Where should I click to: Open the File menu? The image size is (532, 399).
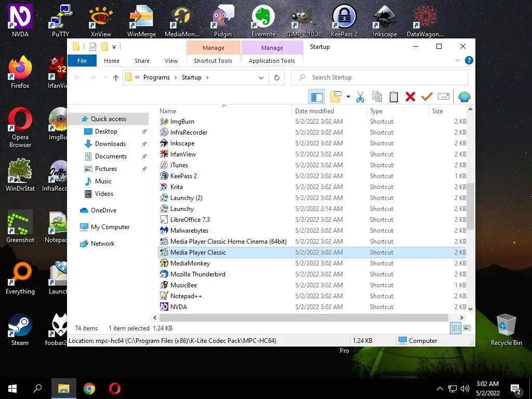82,61
